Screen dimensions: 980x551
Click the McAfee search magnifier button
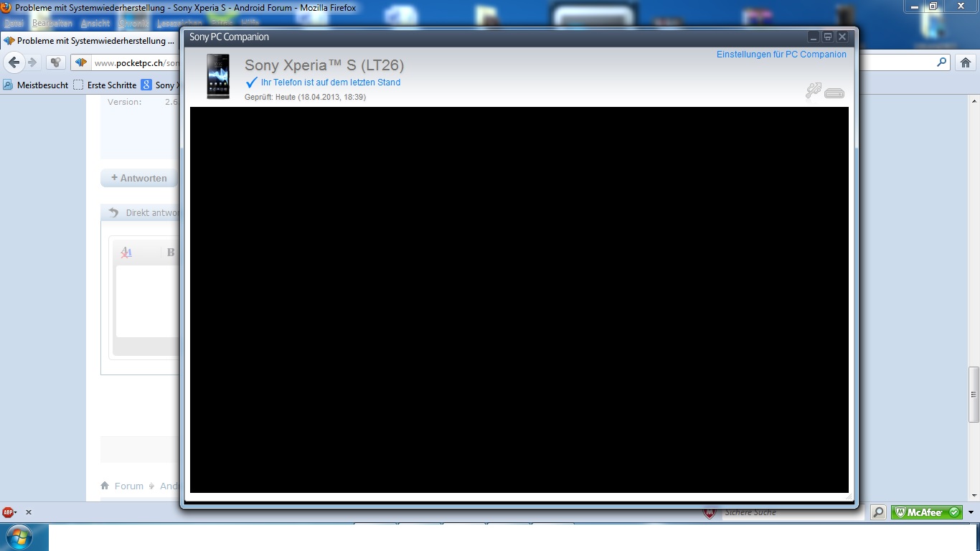[x=878, y=512]
